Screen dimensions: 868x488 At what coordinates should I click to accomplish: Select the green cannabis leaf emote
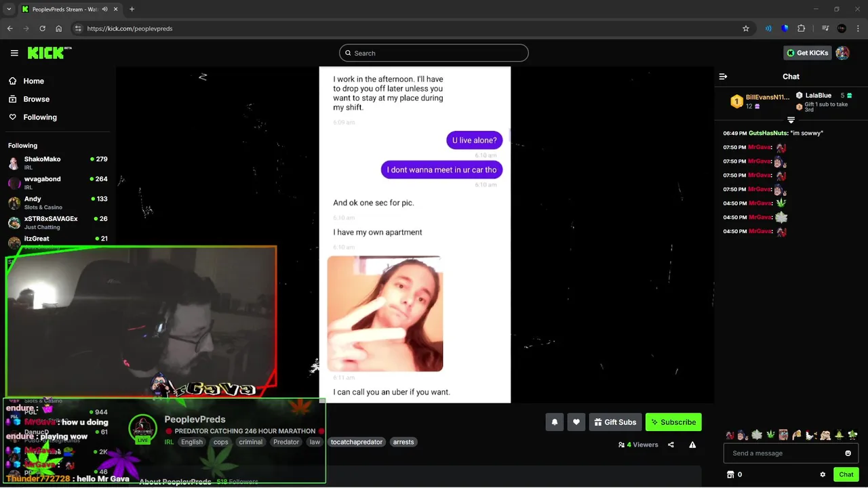pyautogui.click(x=770, y=435)
